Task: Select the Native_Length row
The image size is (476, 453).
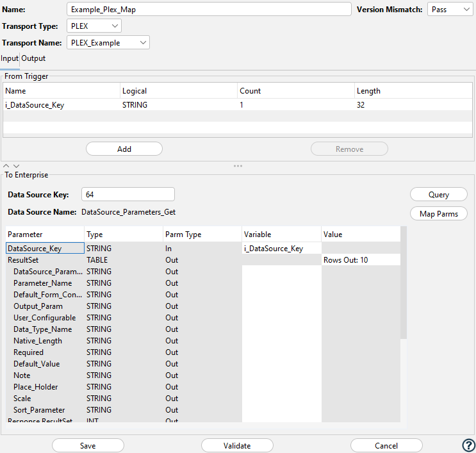Action: click(x=203, y=340)
